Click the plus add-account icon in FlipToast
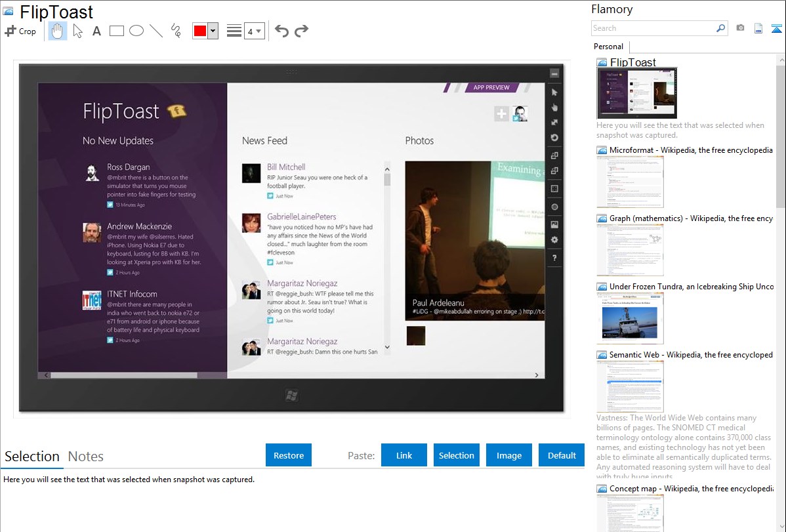786x532 pixels. pyautogui.click(x=501, y=114)
